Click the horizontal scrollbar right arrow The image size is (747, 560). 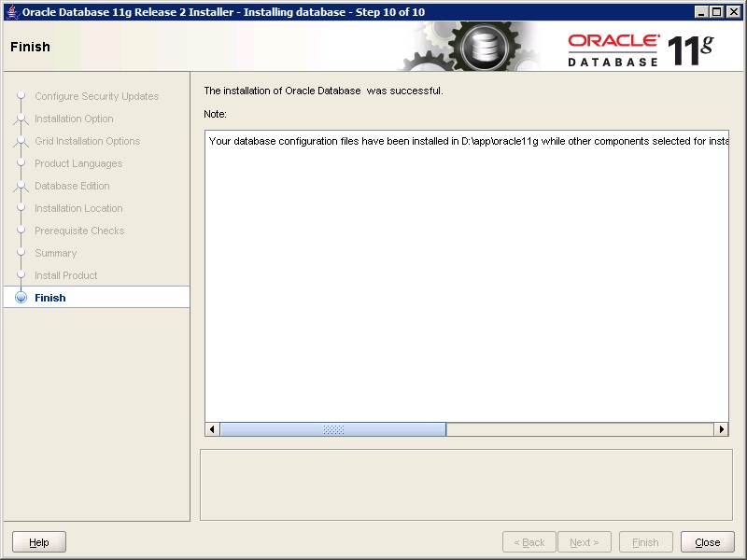(x=721, y=429)
